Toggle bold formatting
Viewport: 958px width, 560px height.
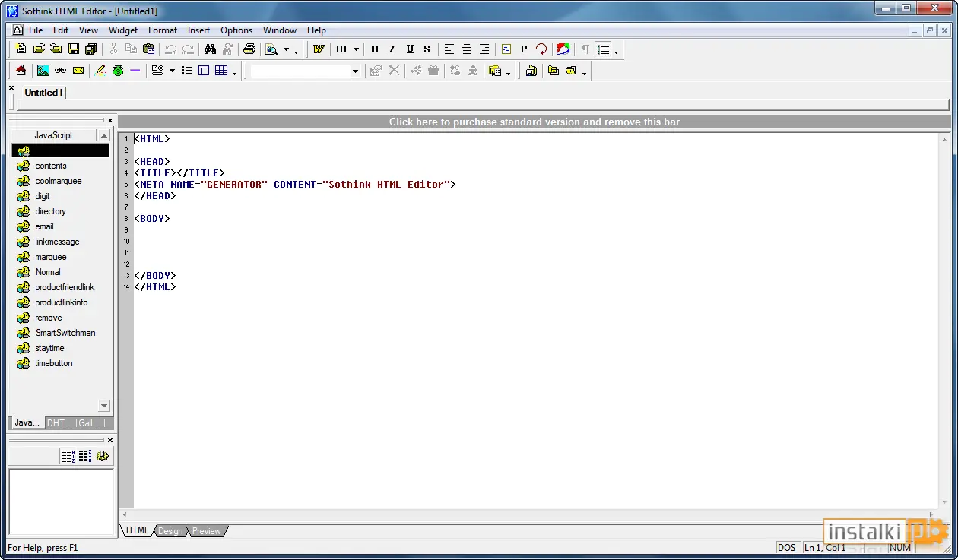375,49
